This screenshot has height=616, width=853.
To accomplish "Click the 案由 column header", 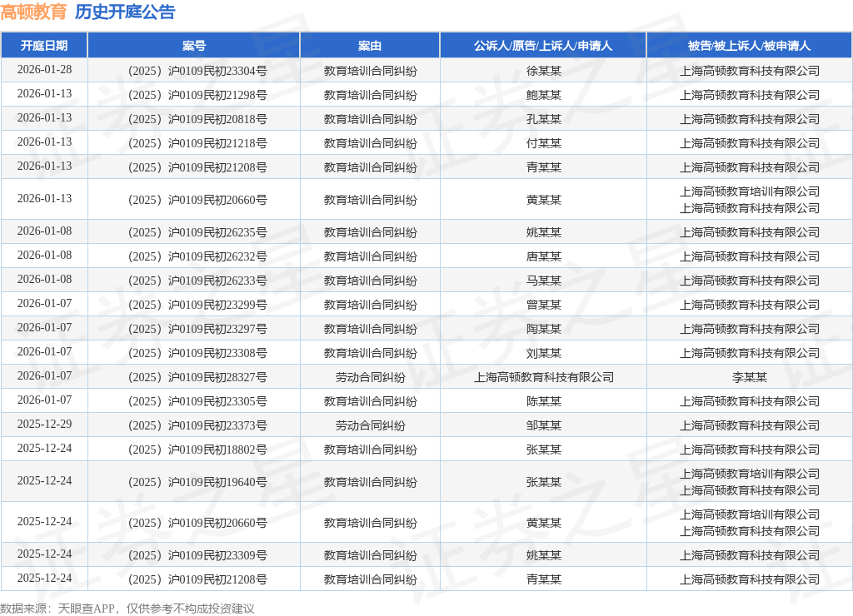I will coord(370,46).
